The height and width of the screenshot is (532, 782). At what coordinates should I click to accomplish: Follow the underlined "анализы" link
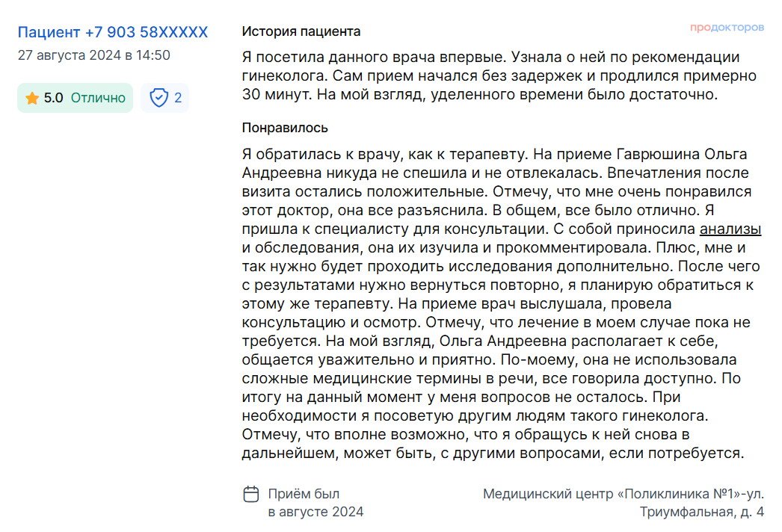pos(730,229)
